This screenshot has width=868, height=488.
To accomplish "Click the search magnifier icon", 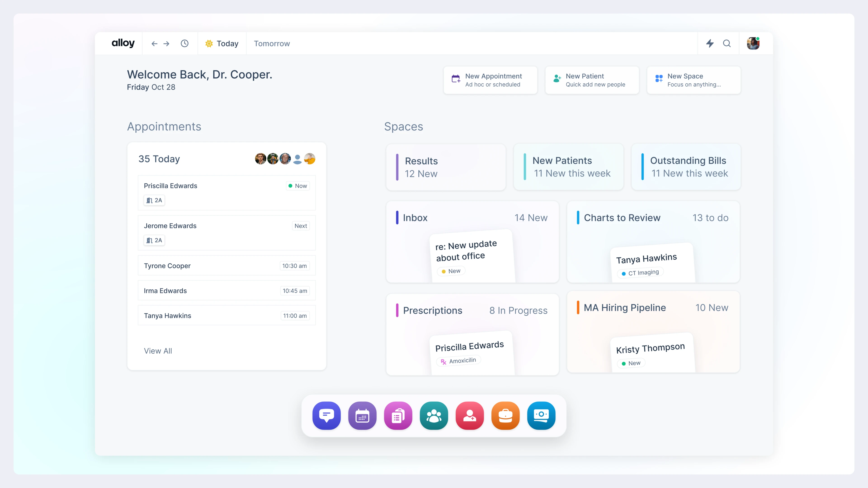I will pos(727,43).
